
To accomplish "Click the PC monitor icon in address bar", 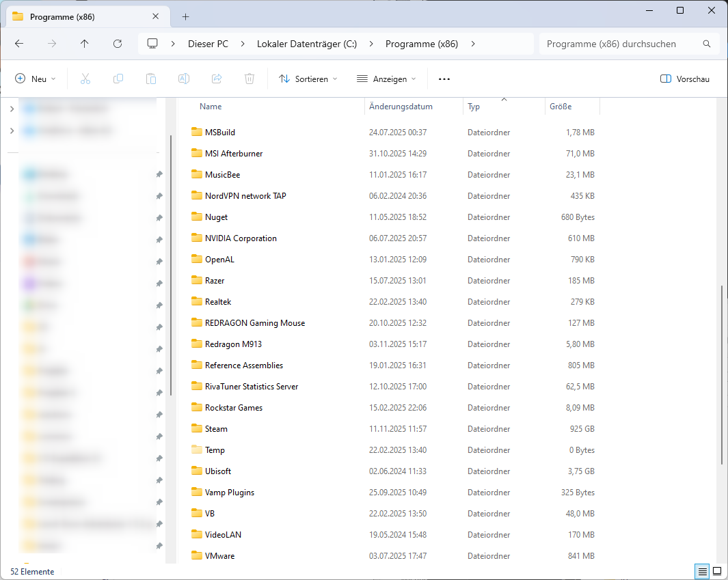I will pyautogui.click(x=152, y=44).
